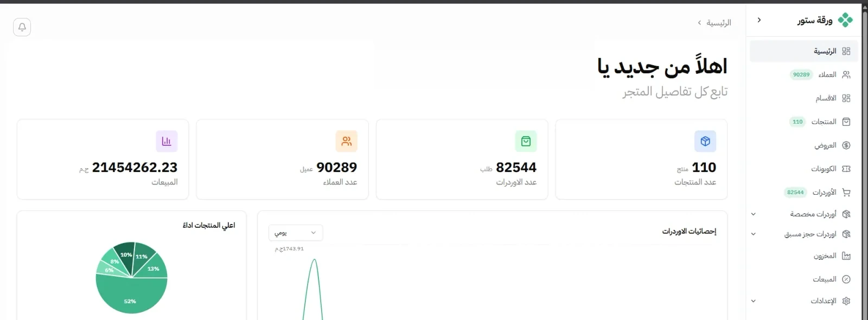
Task: Open the يومي period dropdown
Action: (x=296, y=233)
